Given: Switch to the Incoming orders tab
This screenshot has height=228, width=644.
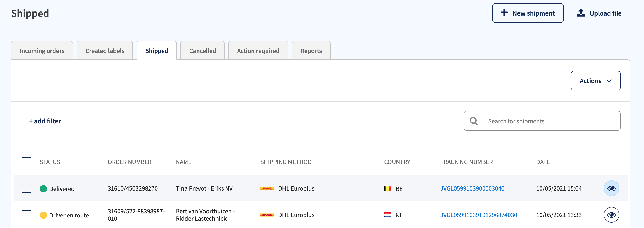Looking at the screenshot, I should [42, 51].
